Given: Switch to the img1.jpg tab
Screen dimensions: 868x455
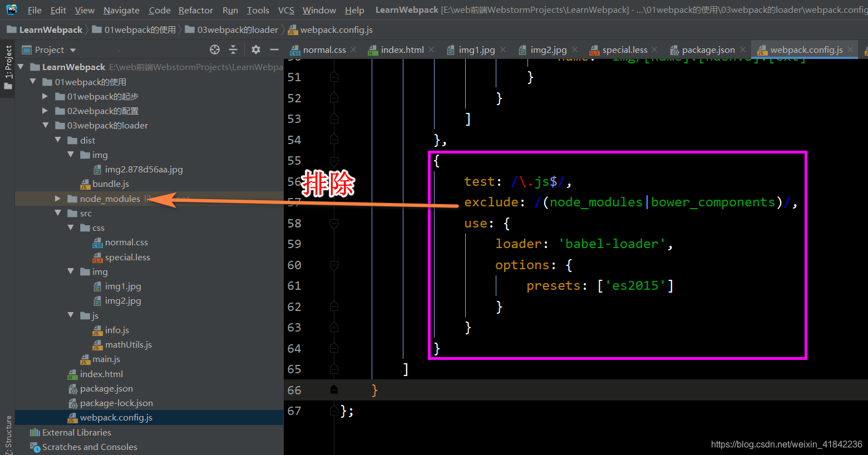Looking at the screenshot, I should click(x=476, y=50).
